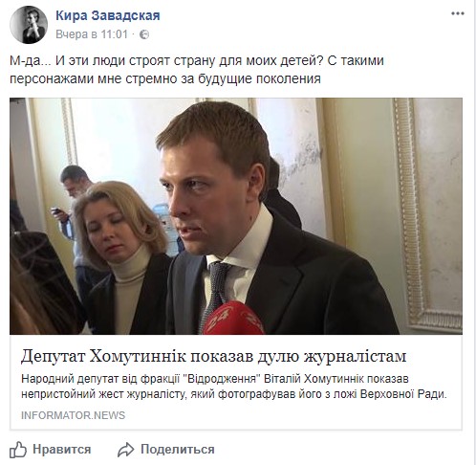Click the article description starting 'Народний депутат'
476x465 pixels.
pyautogui.click(x=234, y=387)
